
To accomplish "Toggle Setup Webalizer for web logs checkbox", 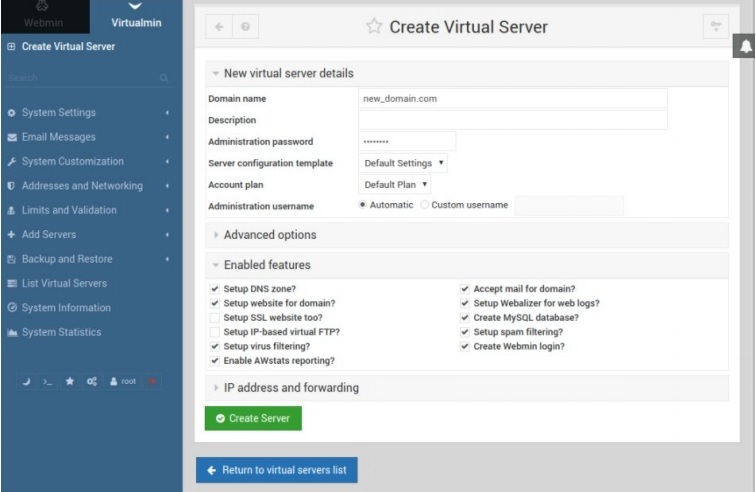I will 464,303.
